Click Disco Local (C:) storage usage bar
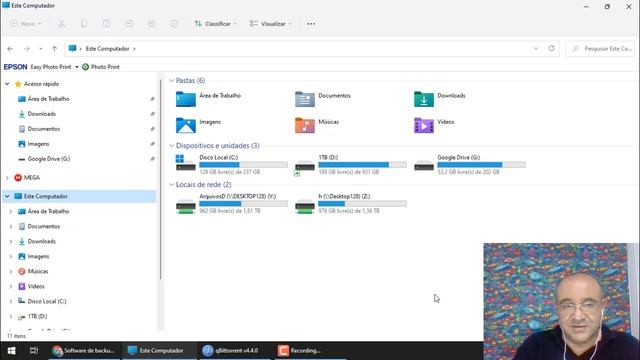This screenshot has width=640, height=360. [243, 164]
